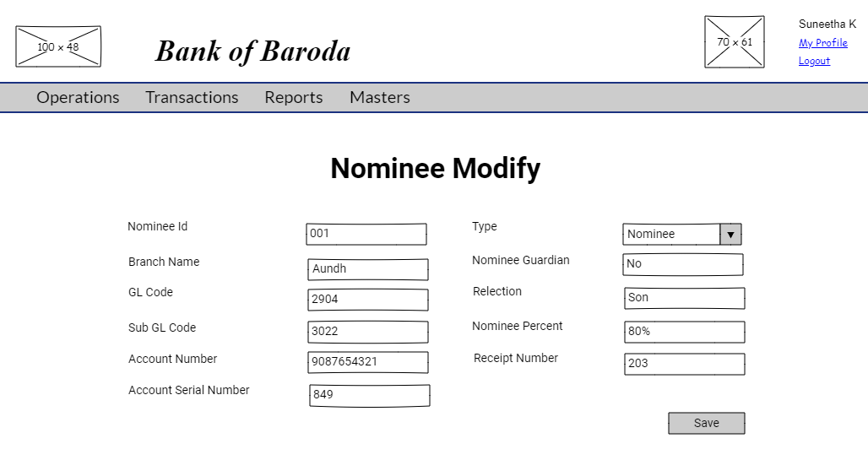Image resolution: width=868 pixels, height=460 pixels.
Task: Click the field with value No
Action: (x=683, y=264)
